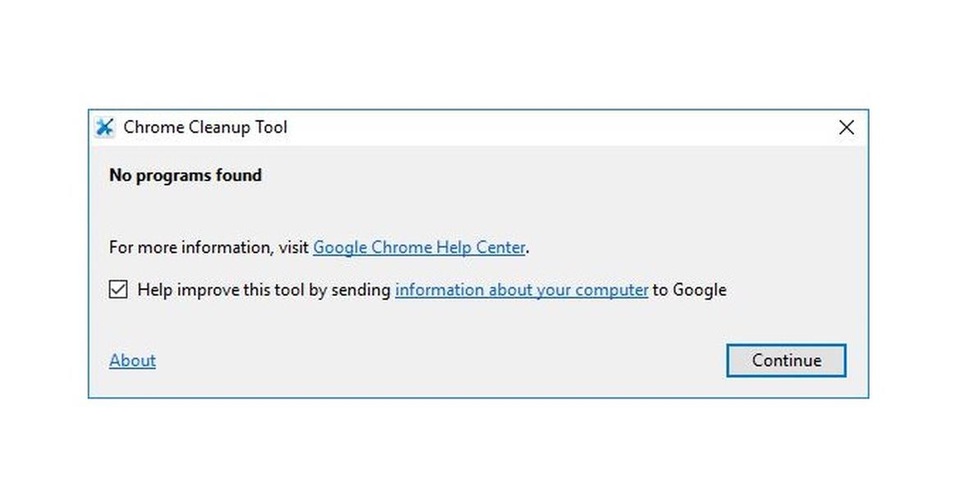
Task: Click the "No programs found" heading
Action: pos(186,175)
